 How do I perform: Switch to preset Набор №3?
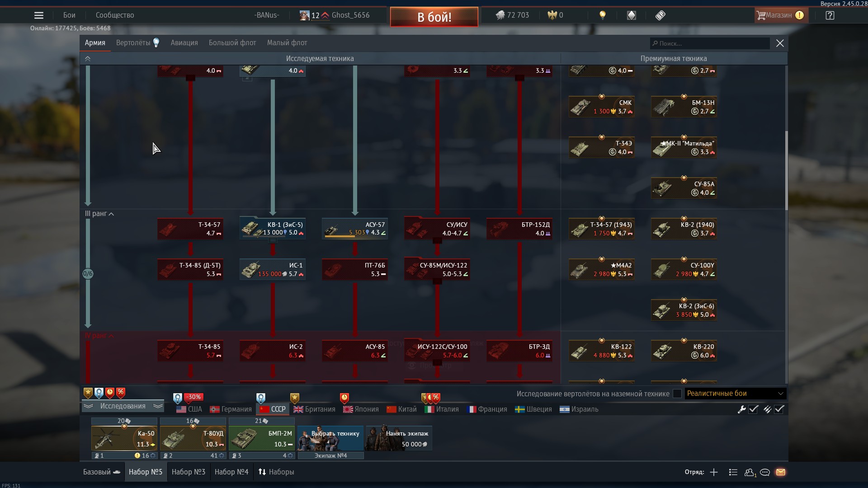[189, 472]
